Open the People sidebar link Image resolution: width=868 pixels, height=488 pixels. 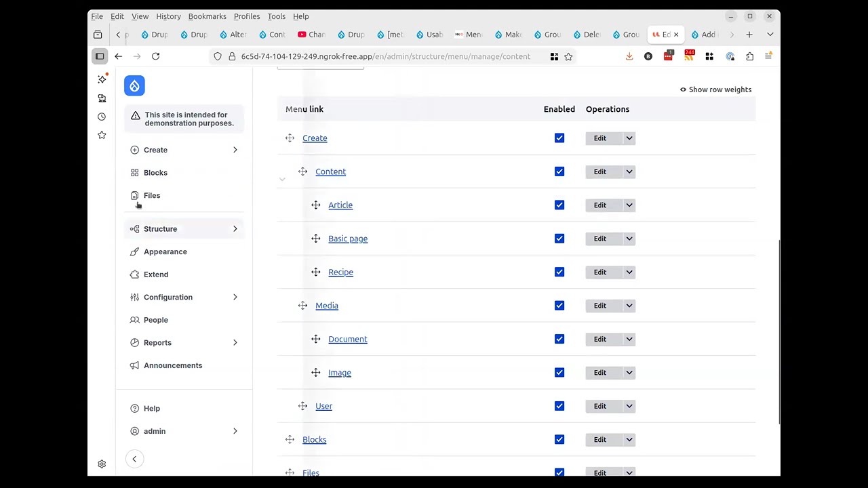[155, 320]
